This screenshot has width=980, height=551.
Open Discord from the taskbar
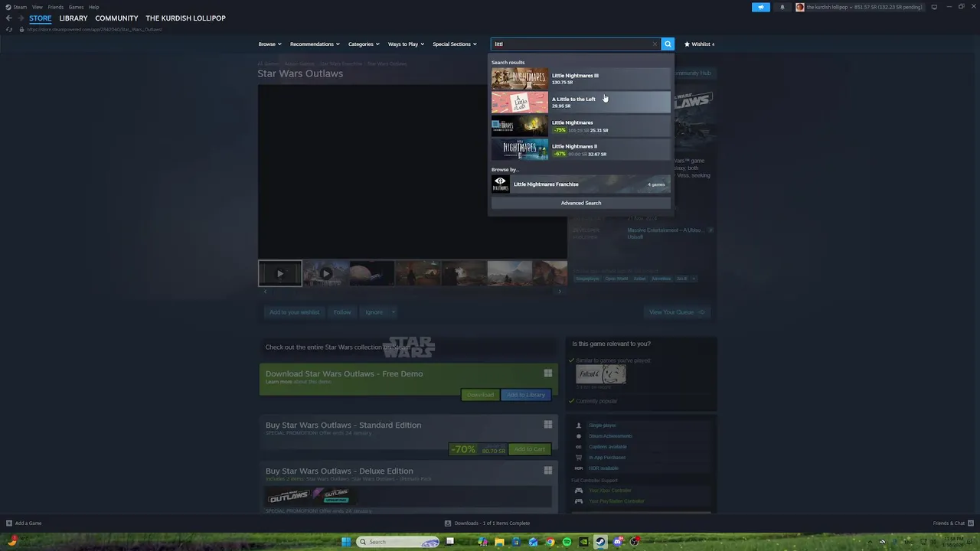pyautogui.click(x=617, y=542)
